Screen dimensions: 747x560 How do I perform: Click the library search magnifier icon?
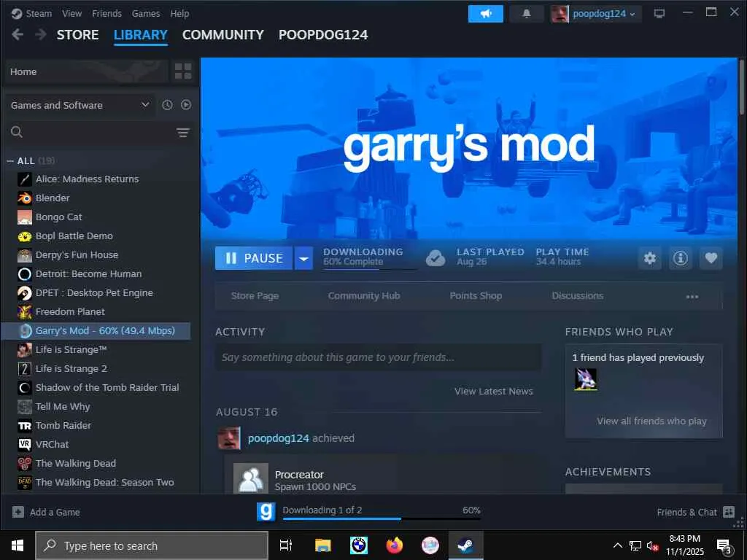coord(17,132)
